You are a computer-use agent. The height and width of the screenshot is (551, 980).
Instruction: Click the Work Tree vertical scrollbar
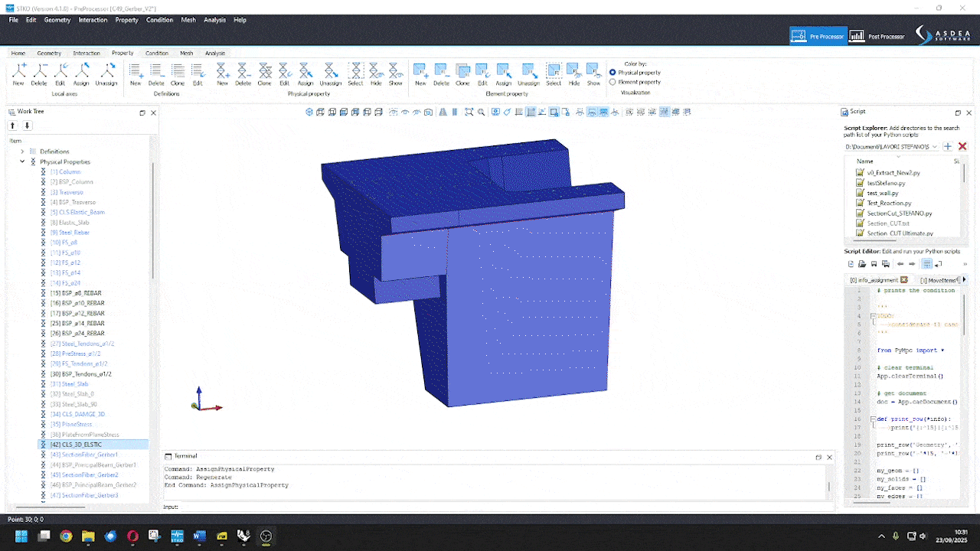coord(153,222)
